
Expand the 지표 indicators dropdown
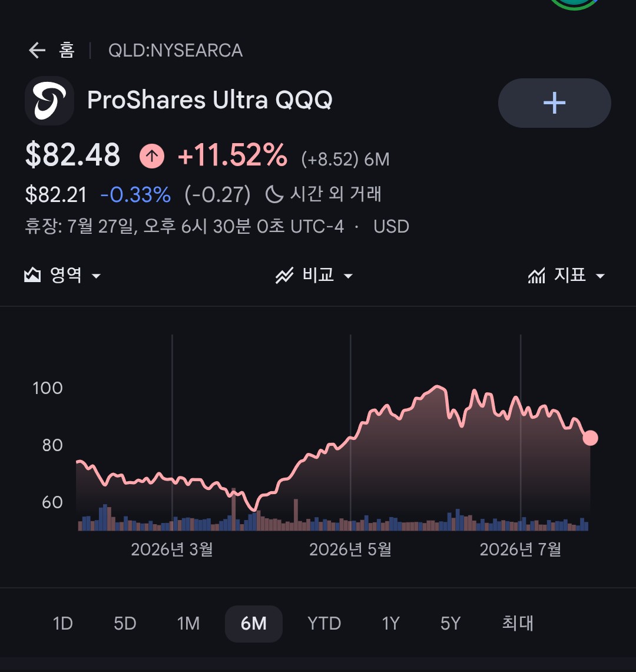[566, 275]
